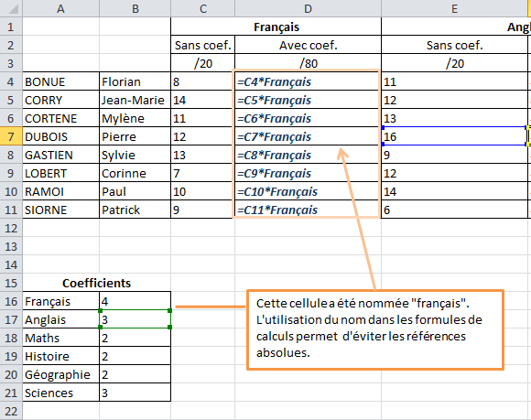Select Français coefficient value 4 cell
Screen dimensions: 531x420
click(135, 301)
